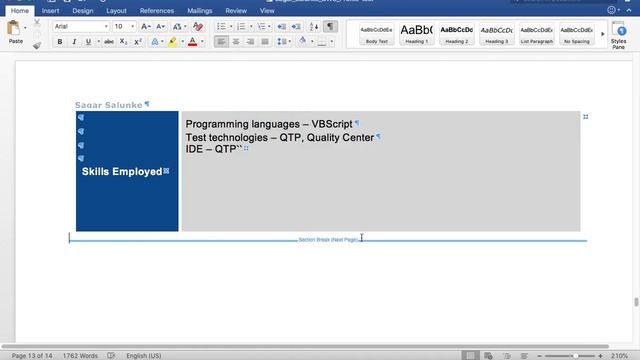Click the line spacing icon
Viewport: 640px width, 360px height.
(281, 42)
